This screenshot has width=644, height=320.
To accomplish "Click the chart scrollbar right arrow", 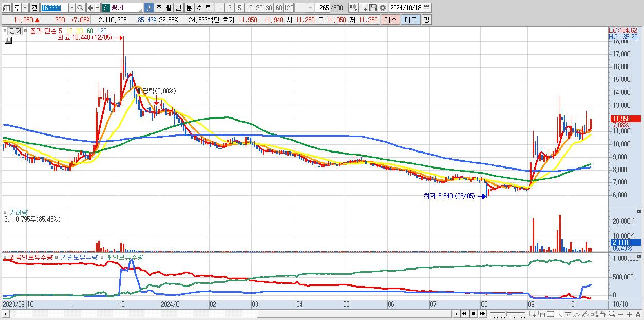I will point(456,314).
